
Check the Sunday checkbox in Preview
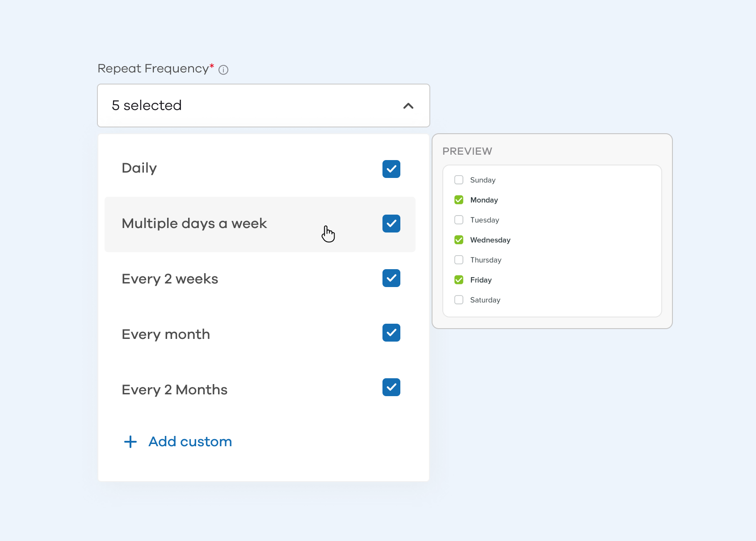pos(459,180)
